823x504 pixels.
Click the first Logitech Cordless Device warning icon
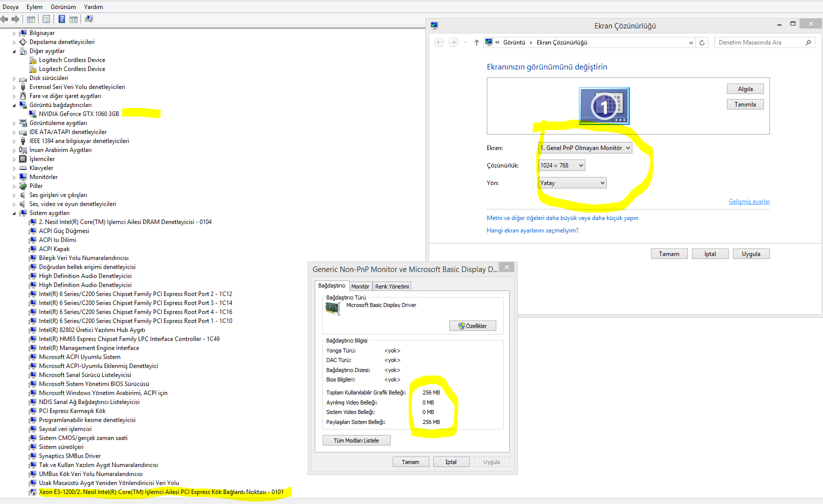33,60
